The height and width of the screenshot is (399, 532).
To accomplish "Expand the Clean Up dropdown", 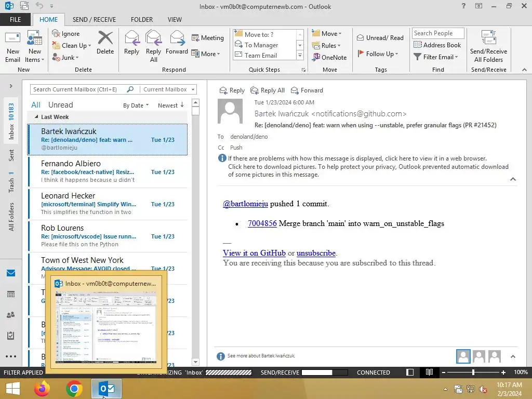I will tap(89, 46).
